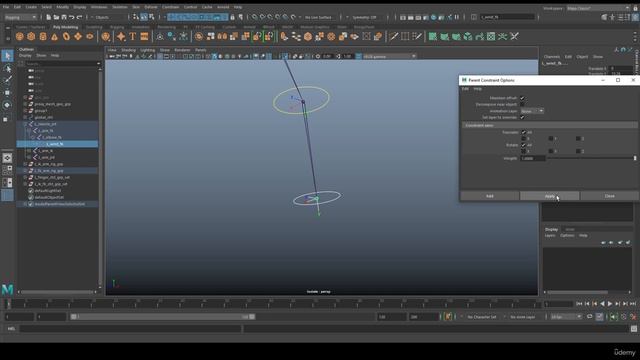Screen dimensions: 640x360
Task: Click the play forward button
Action: coord(610,304)
